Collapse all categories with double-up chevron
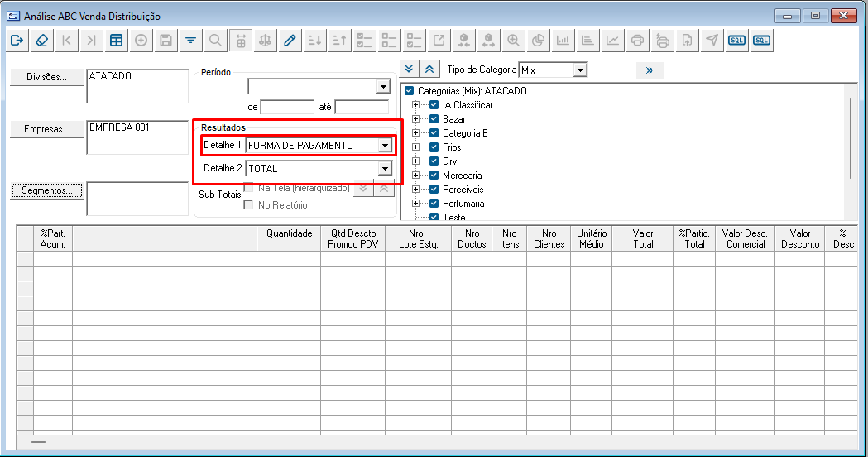 tap(429, 70)
